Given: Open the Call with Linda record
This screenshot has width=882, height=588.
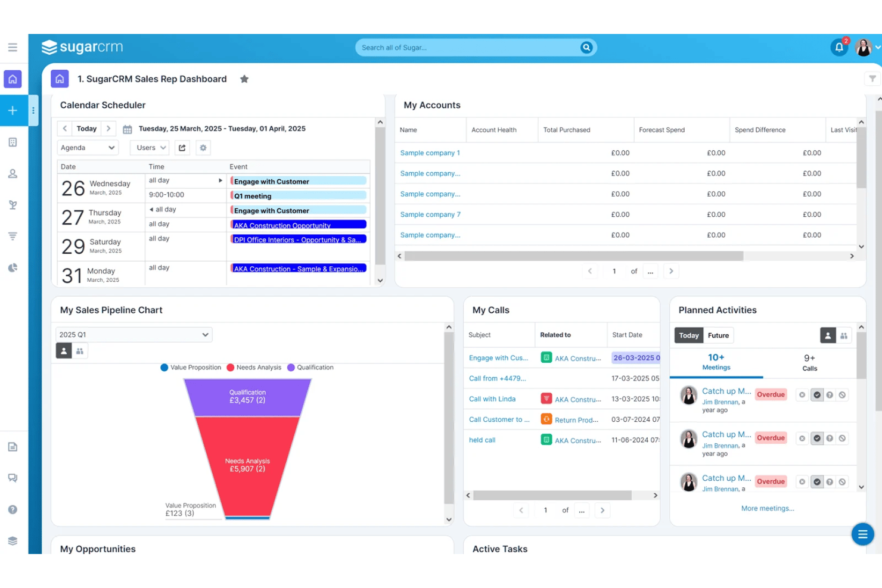Looking at the screenshot, I should [492, 399].
